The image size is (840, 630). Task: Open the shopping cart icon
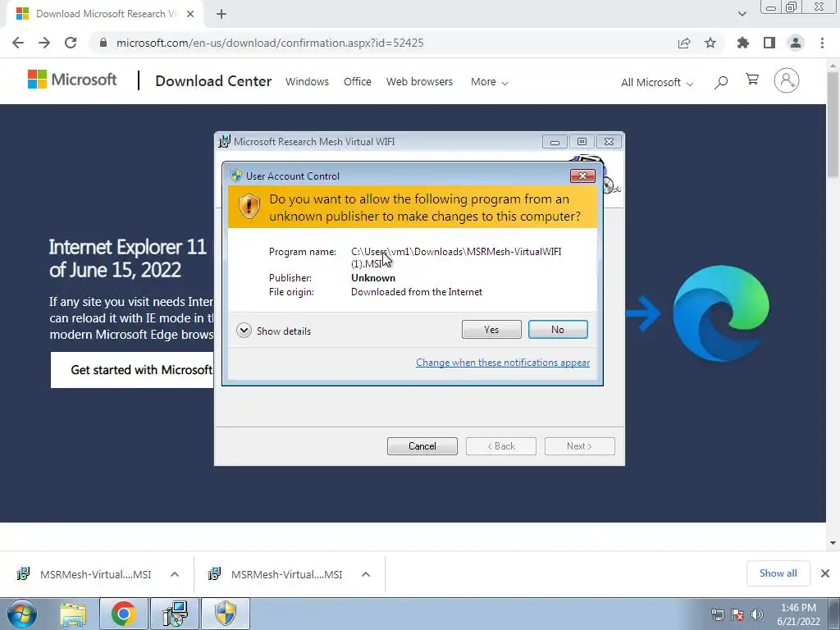click(x=752, y=80)
